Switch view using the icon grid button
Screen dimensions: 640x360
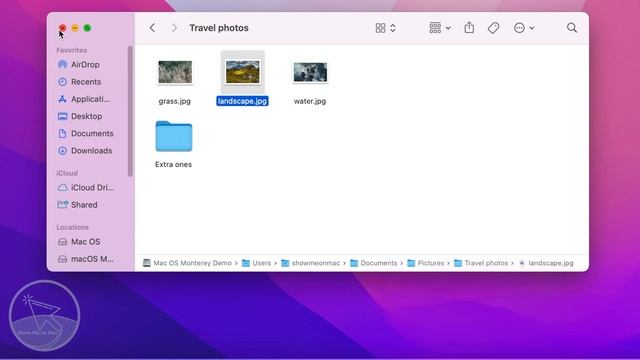380,28
